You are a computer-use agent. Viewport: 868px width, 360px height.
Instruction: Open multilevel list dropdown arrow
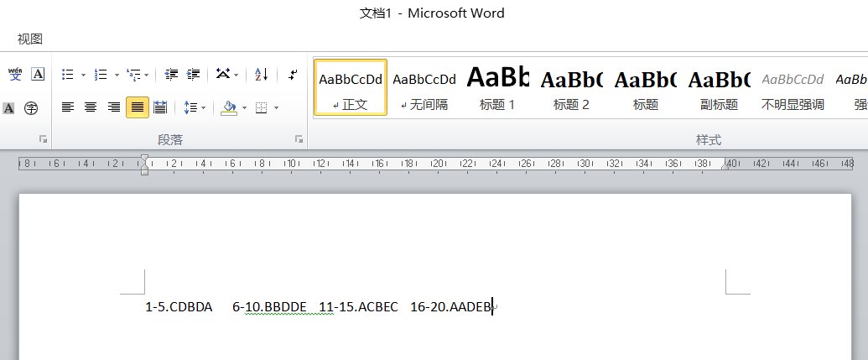pyautogui.click(x=146, y=75)
